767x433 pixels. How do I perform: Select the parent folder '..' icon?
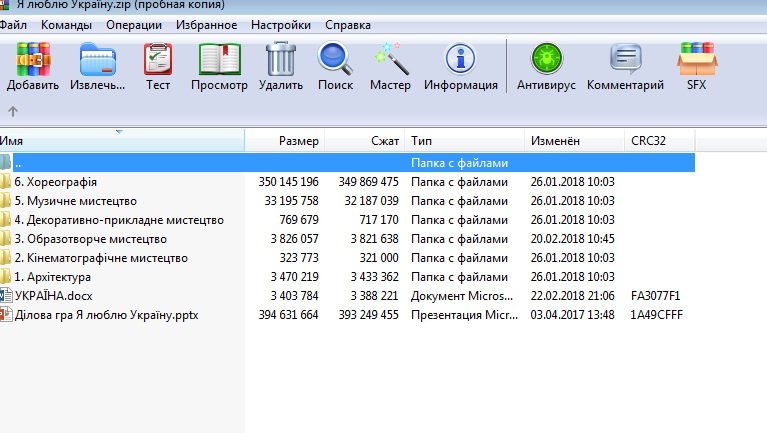click(5, 162)
